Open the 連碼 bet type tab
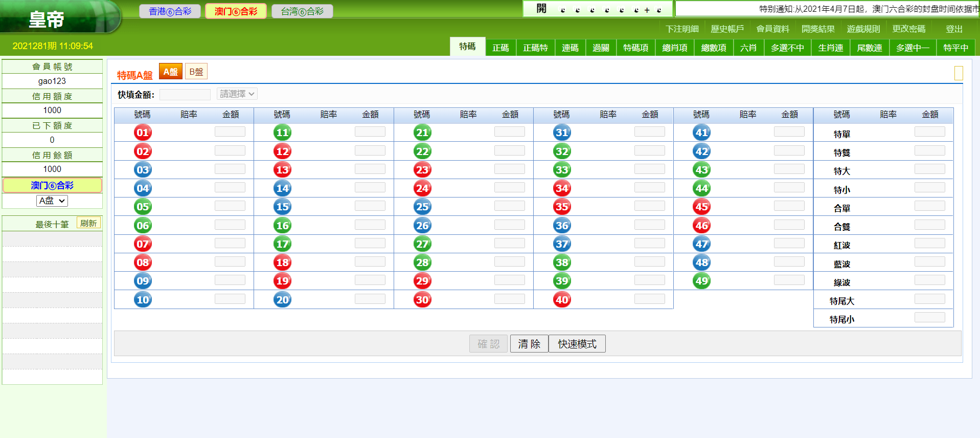Screen dimensions: 980x438 click(x=570, y=48)
